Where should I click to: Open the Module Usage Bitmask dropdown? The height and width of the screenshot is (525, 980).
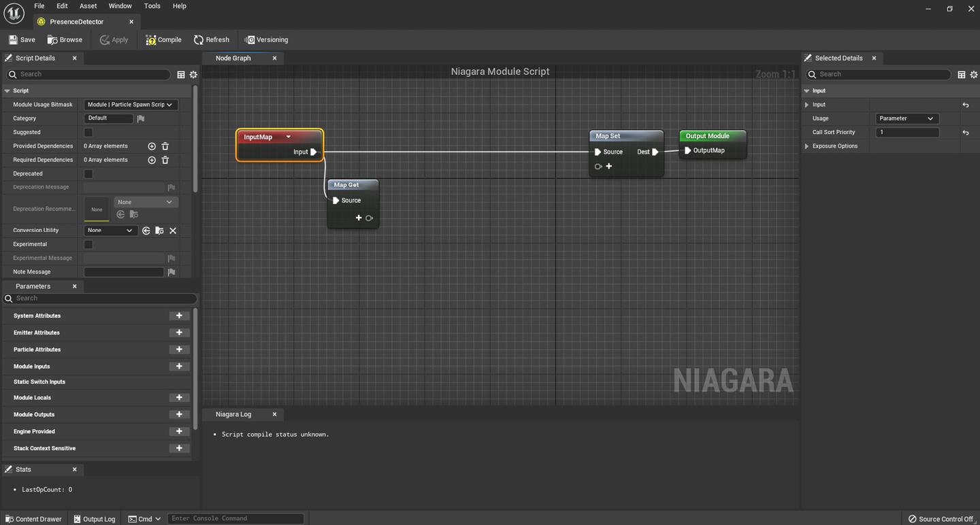coord(130,104)
